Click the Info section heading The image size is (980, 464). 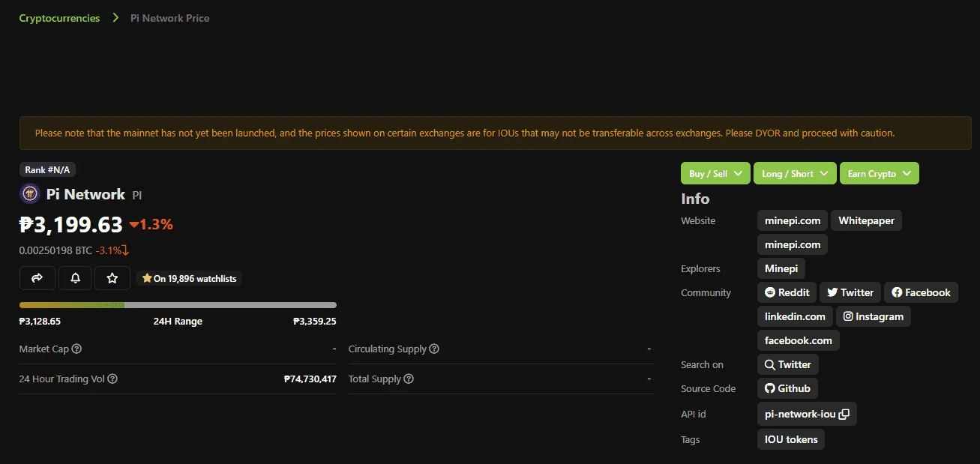tap(695, 199)
